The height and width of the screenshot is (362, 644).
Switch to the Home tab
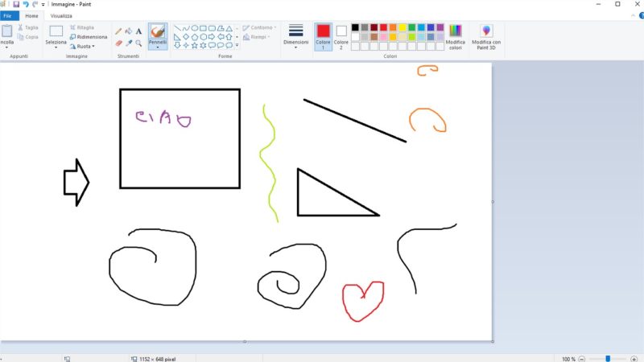click(x=31, y=16)
